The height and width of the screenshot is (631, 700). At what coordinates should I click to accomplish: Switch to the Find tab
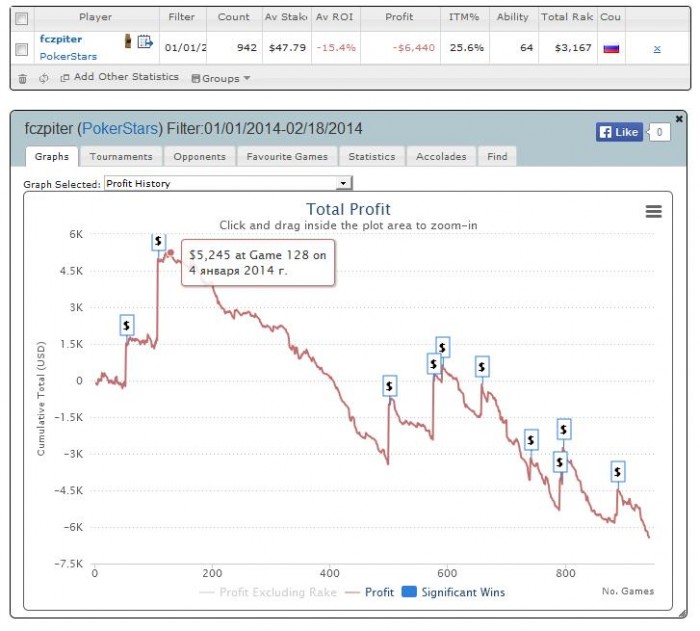pos(497,157)
